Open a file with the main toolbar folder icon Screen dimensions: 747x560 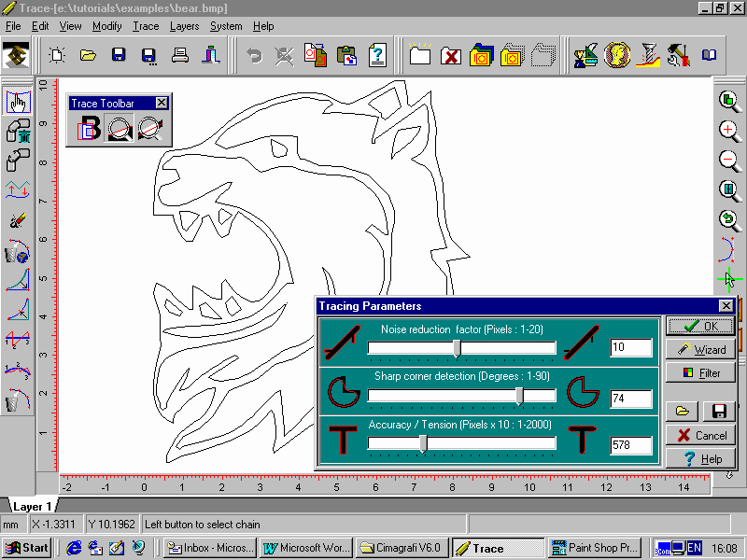pos(88,55)
